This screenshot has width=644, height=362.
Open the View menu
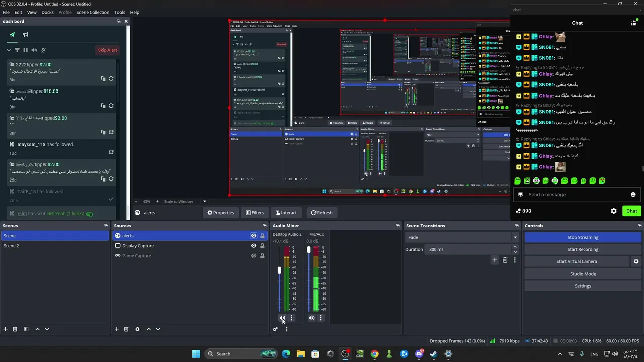(32, 12)
